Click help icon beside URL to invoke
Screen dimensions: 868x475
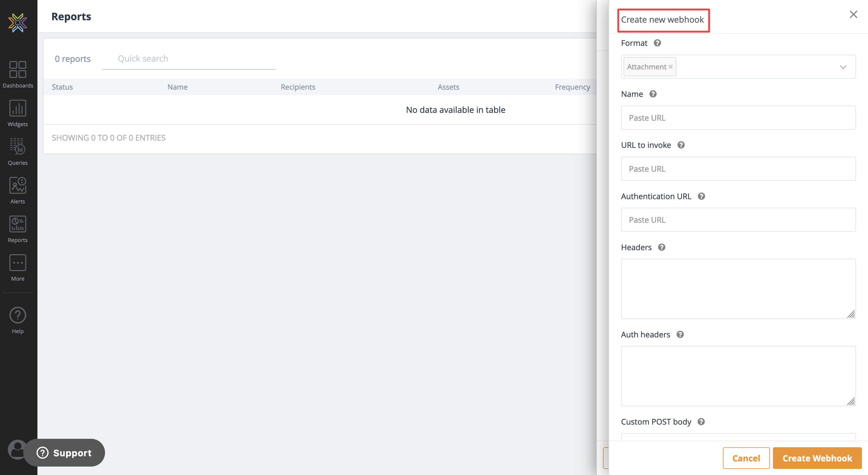pyautogui.click(x=681, y=145)
